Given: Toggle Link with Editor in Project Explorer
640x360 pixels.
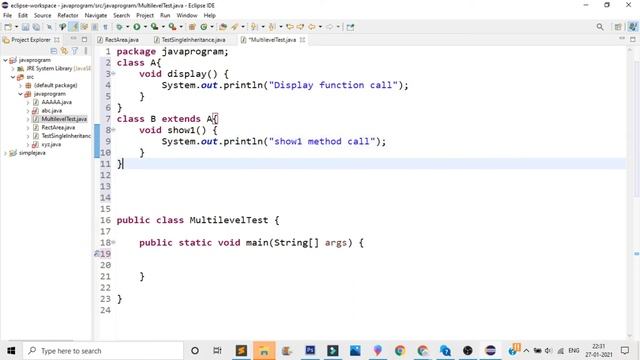Looking at the screenshot, I should (64, 51).
